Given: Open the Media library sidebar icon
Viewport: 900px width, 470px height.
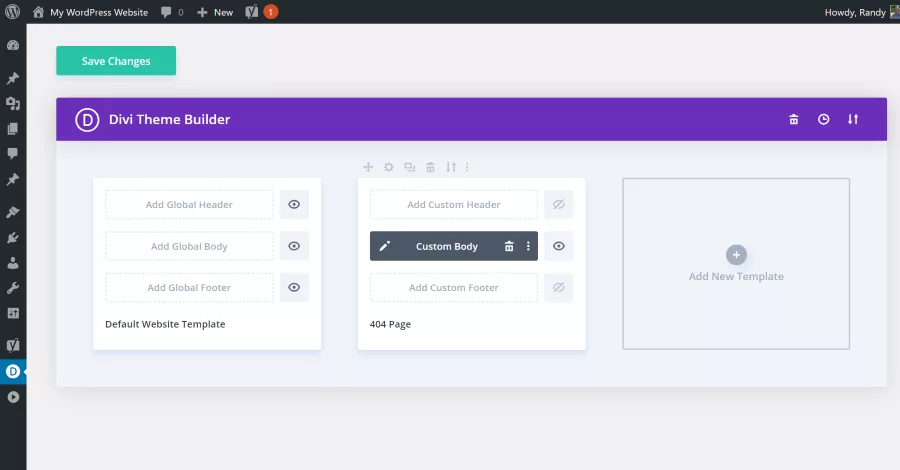Looking at the screenshot, I should (13, 103).
